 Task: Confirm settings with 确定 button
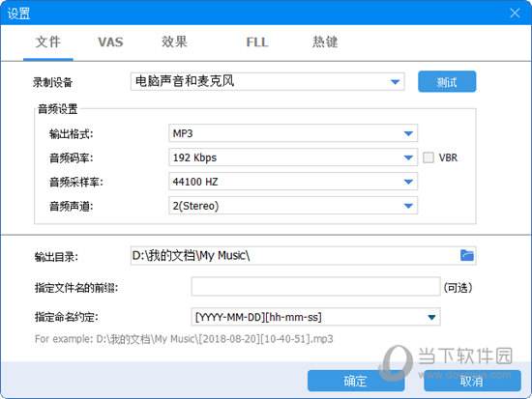point(356,381)
